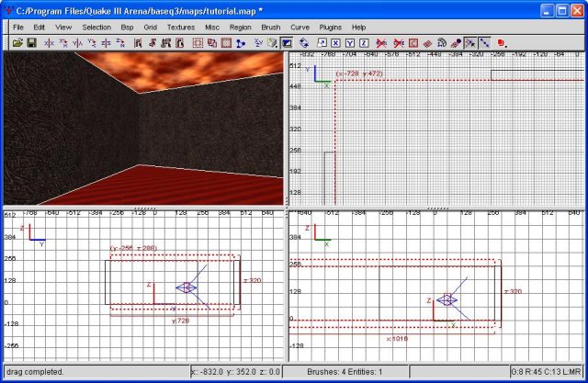Open the texture view mode dropdown icon
Image resolution: width=588 pixels, height=383 pixels.
(272, 43)
